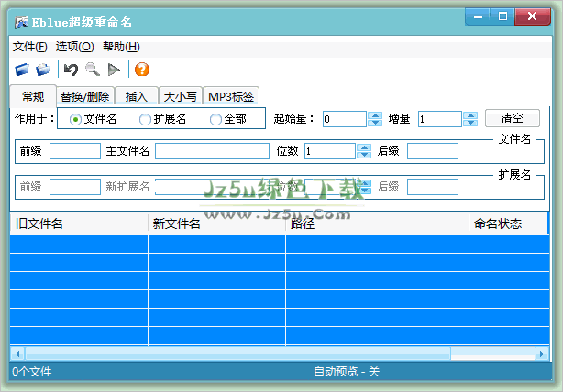
Task: Click the 位数 input field in 文件名 group
Action: coord(330,151)
